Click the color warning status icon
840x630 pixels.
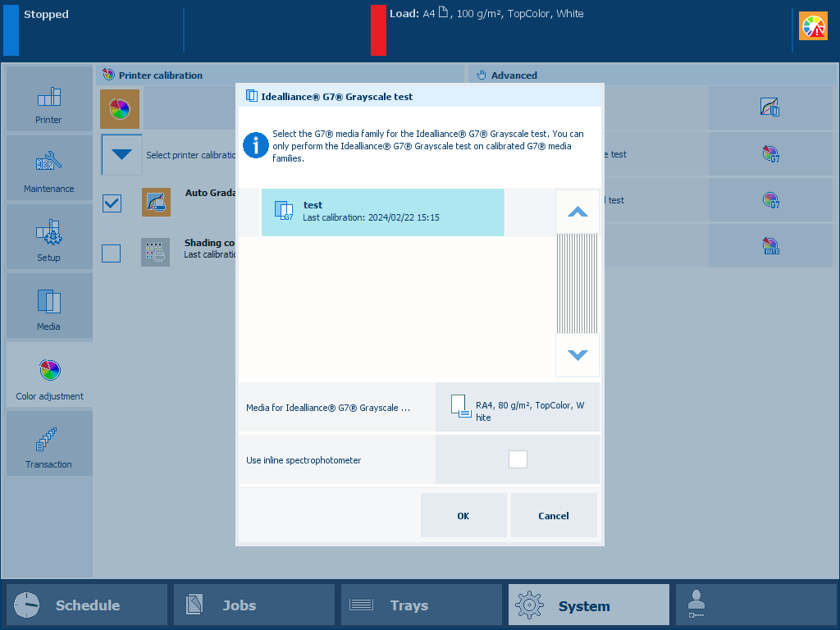click(814, 27)
